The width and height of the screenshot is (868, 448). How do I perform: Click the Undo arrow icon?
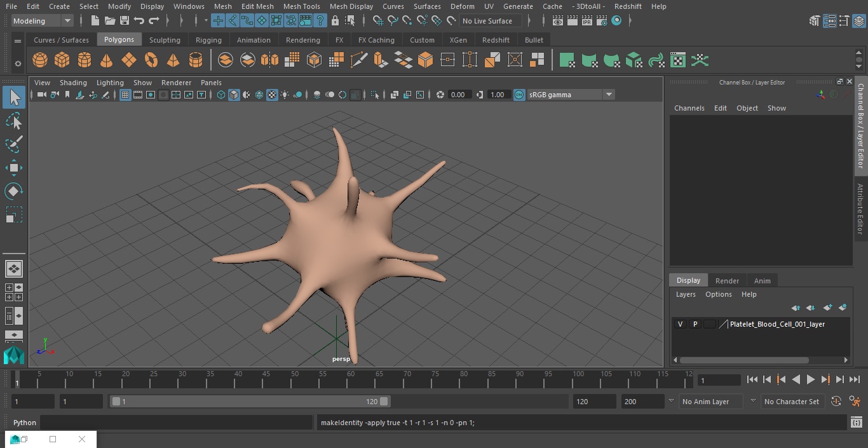point(139,21)
